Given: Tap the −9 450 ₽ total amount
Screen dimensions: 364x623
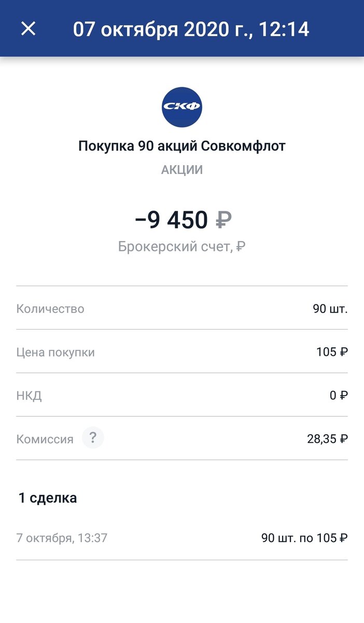Looking at the screenshot, I should pos(182,218).
